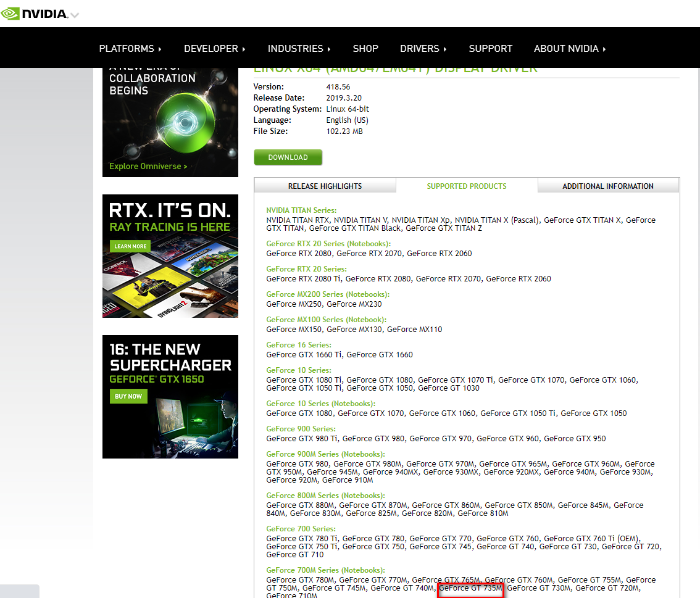Screen dimensions: 700x598
Task: Click the GeForce RTX 20 Series (Notebooks) heading
Action: [x=328, y=244]
